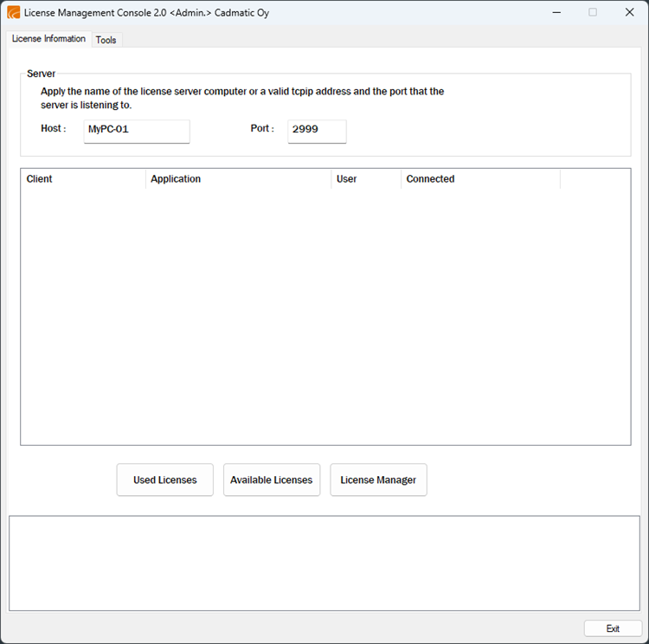
Task: Select the License Information tab
Action: [48, 39]
